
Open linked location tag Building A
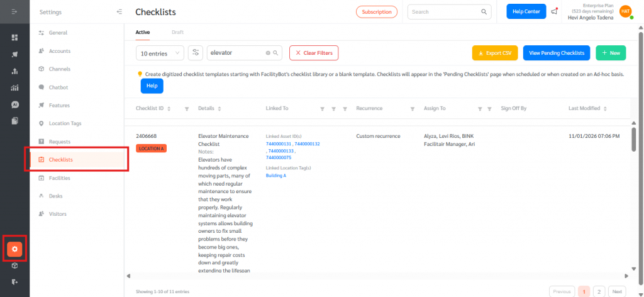[x=276, y=176]
